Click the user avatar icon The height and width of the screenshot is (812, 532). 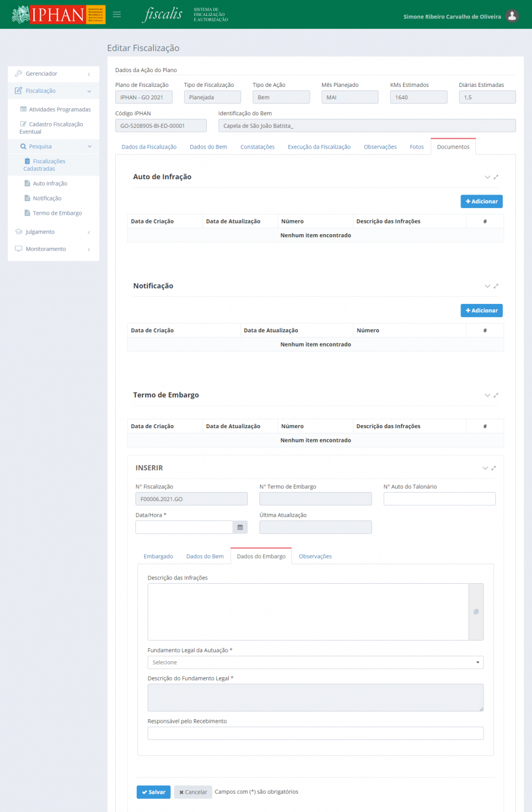(x=512, y=16)
